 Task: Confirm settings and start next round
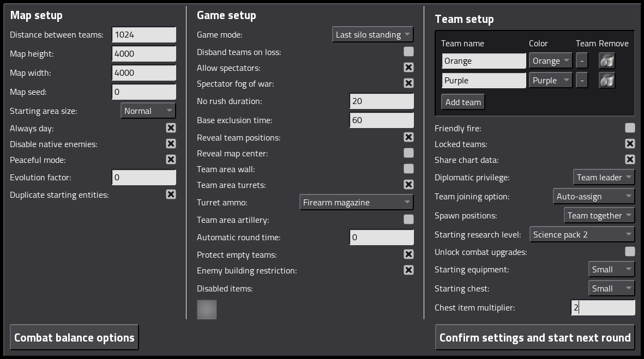coord(535,338)
